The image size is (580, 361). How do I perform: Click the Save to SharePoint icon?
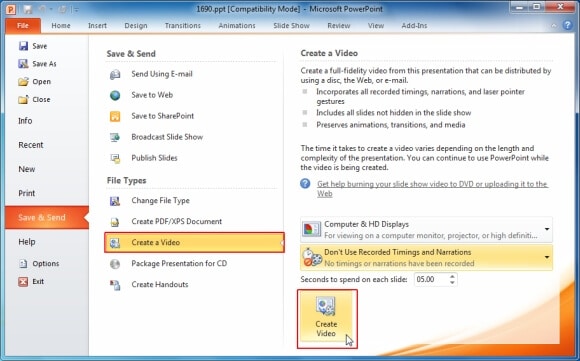click(x=115, y=116)
